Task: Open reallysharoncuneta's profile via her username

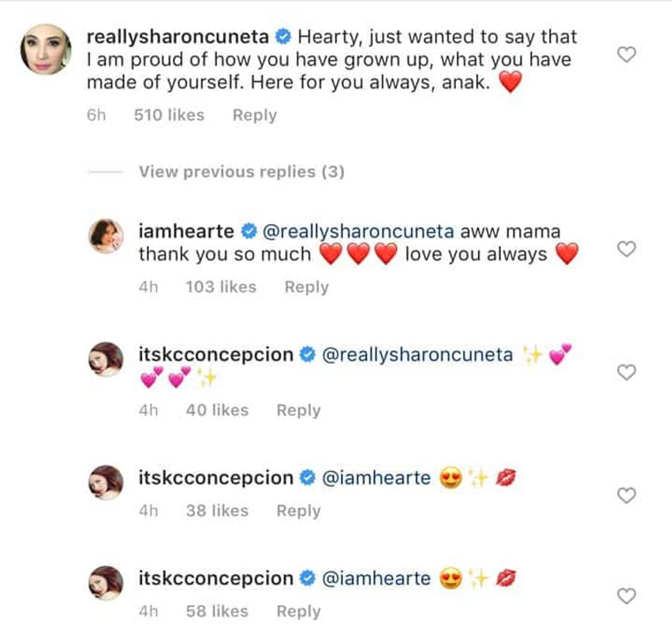Action: click(x=178, y=36)
